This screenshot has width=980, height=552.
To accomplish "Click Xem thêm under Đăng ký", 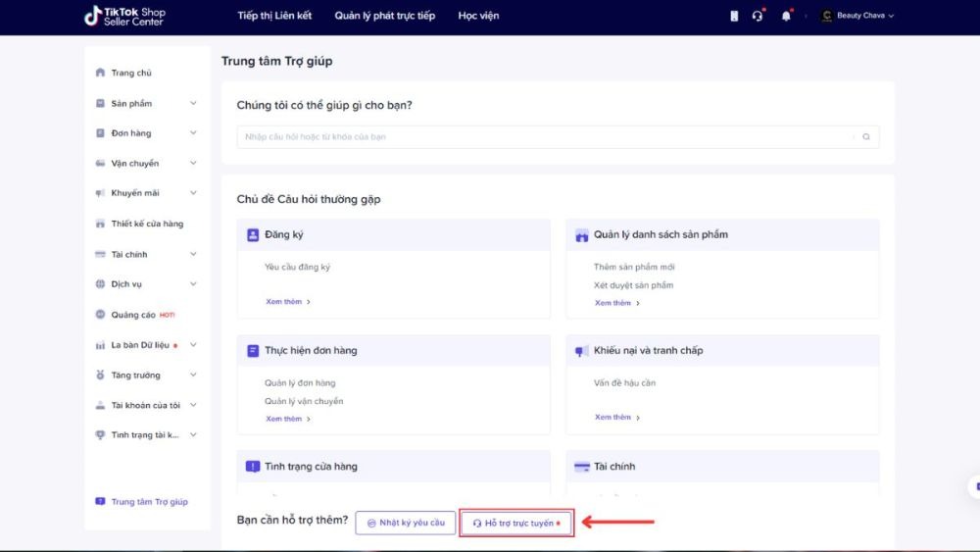I will coord(288,301).
